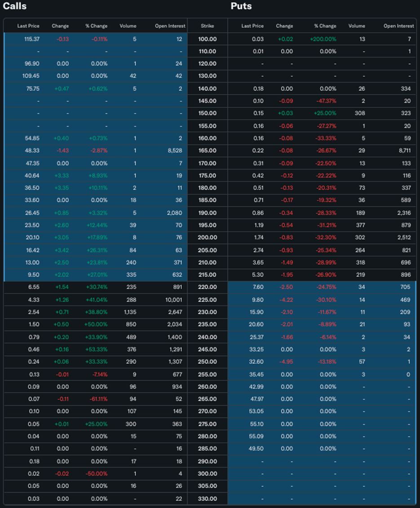The image size is (420, 508).
Task: Select the Calls section heading
Action: (14, 6)
